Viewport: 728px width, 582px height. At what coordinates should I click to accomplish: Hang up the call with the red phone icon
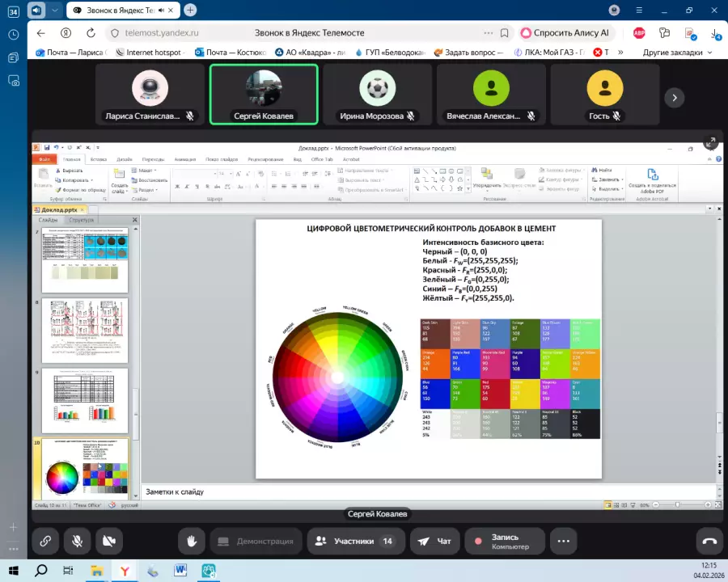[x=709, y=541]
